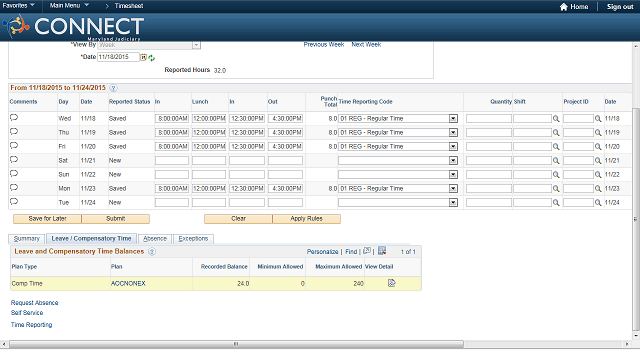Open the Time Reporting link

(x=31, y=325)
